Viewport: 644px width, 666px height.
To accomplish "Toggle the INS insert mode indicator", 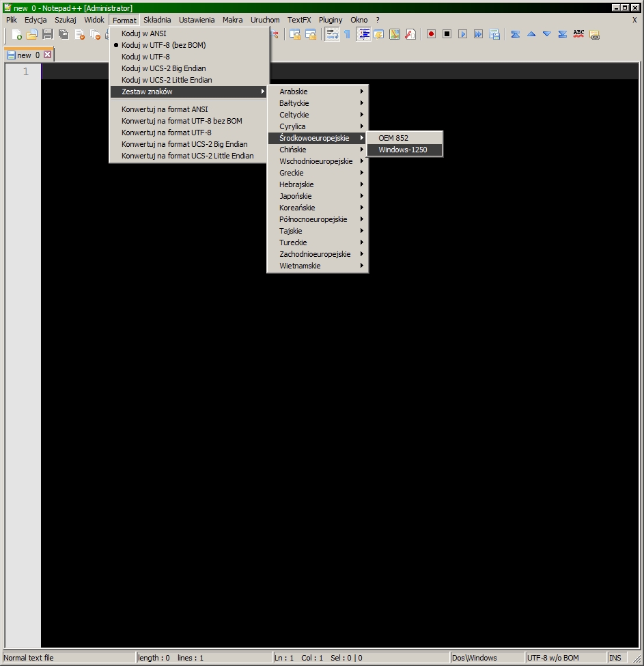I will [x=615, y=658].
